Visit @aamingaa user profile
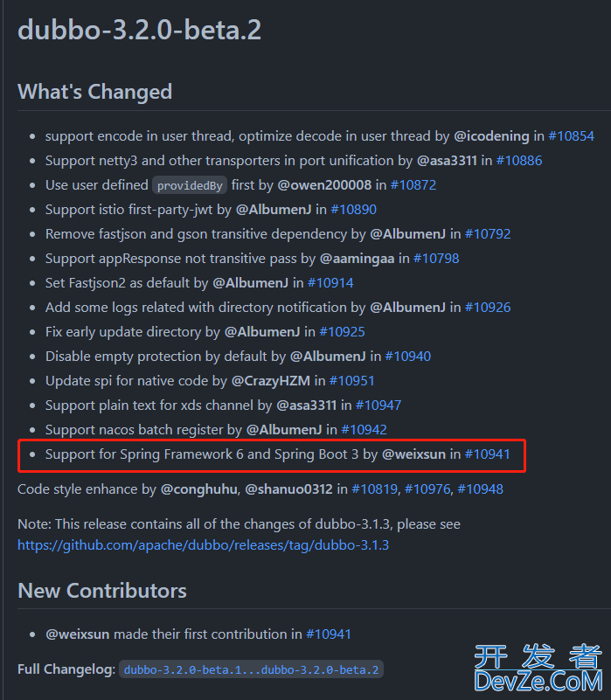 [x=358, y=259]
